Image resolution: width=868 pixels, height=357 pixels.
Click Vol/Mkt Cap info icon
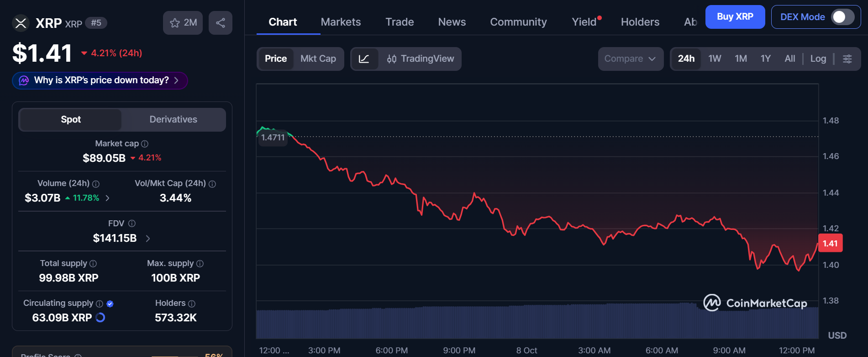[212, 184]
